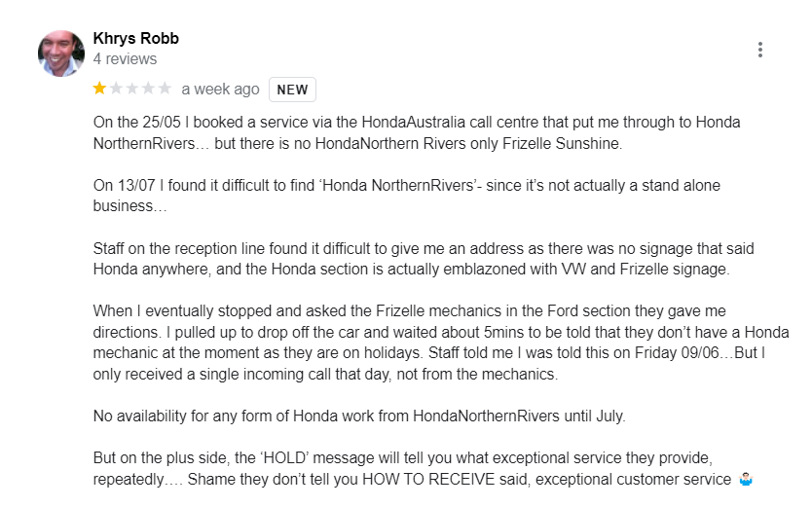Click the words 'Frizelle Sunshine'
This screenshot has height=507, width=812.
coord(562,143)
